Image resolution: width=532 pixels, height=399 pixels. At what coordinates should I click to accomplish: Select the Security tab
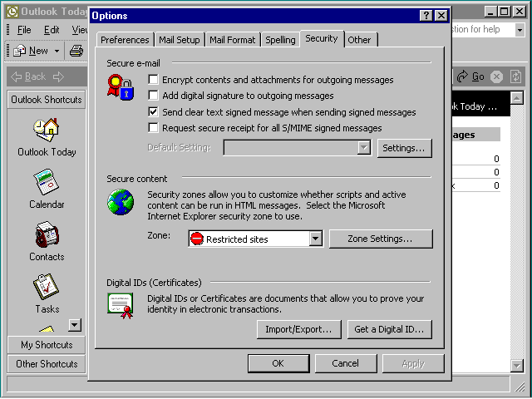pos(322,38)
